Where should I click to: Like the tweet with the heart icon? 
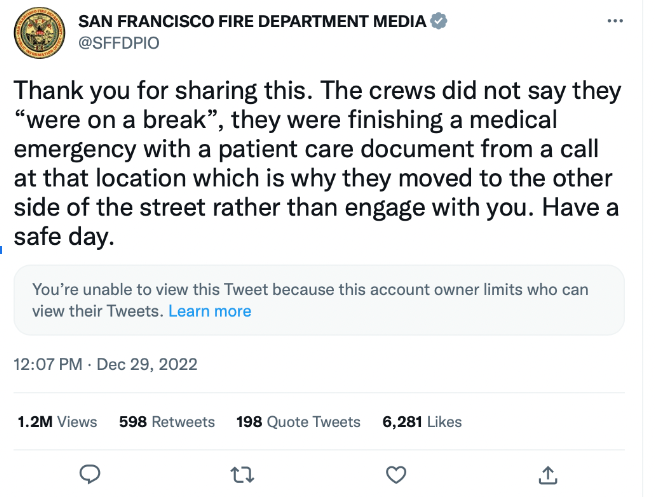pyautogui.click(x=396, y=473)
